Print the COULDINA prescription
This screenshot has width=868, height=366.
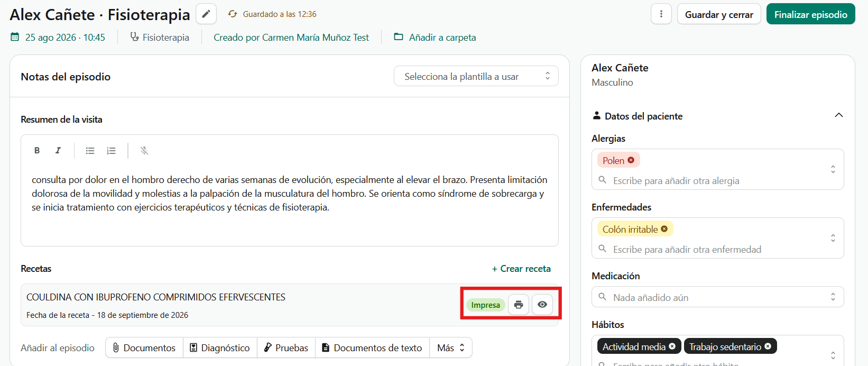[519, 305]
